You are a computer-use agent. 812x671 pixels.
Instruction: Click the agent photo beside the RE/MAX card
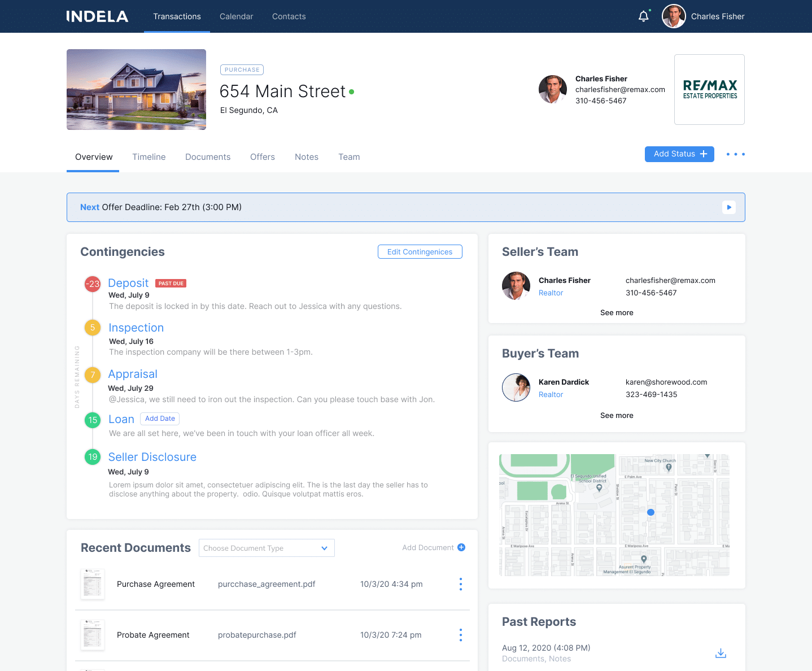click(x=553, y=89)
